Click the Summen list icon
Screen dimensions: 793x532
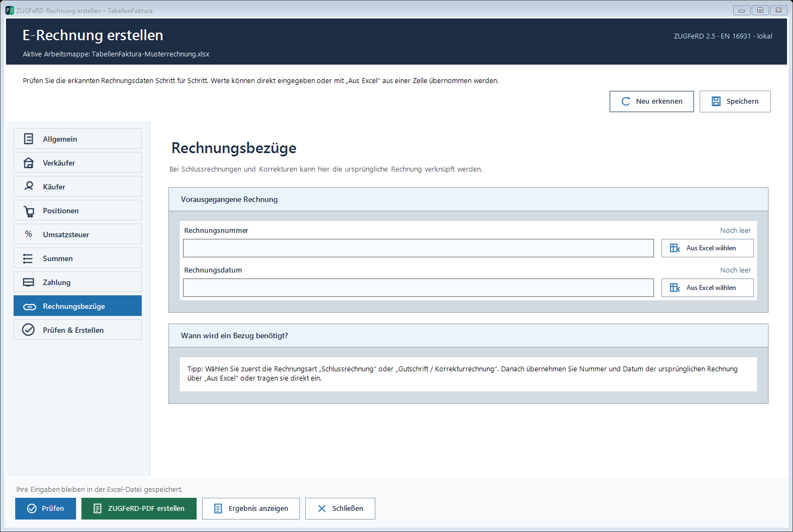28,258
